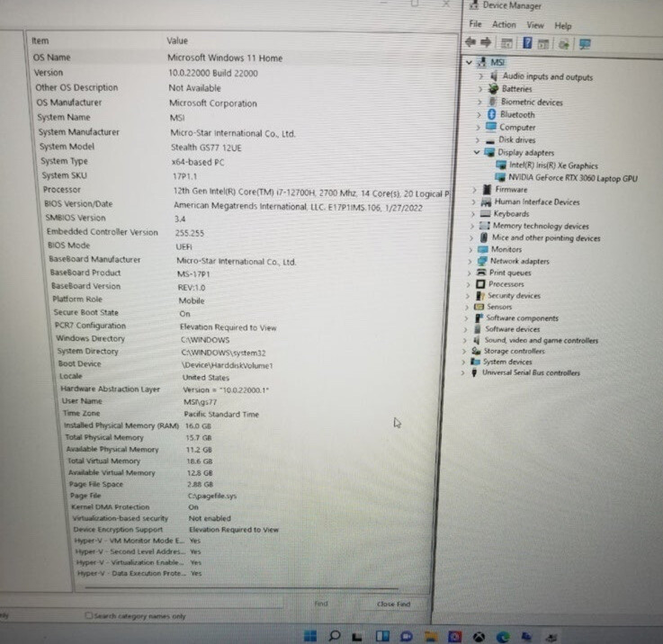Screen dimensions: 663x644
Task: Open the Xbox app from the taskbar
Action: pyautogui.click(x=479, y=637)
